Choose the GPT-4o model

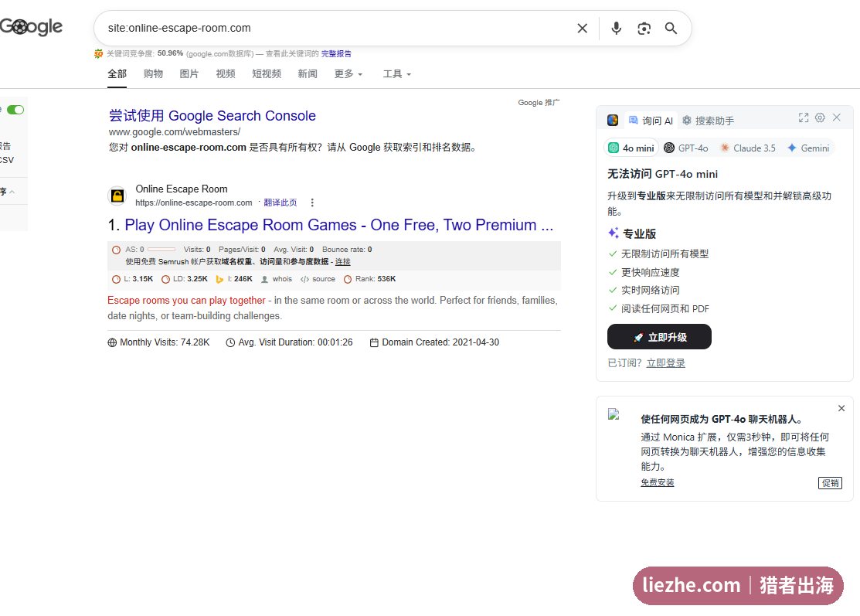(686, 148)
